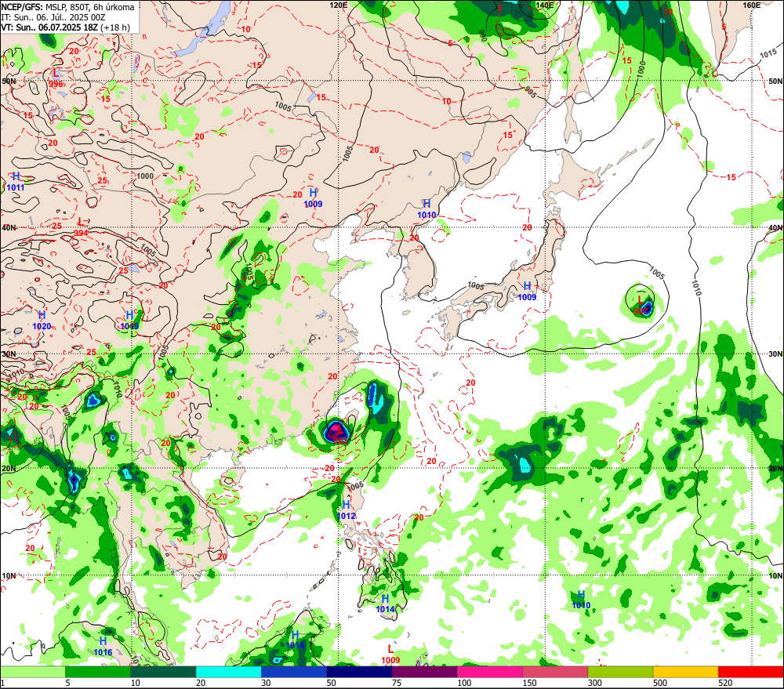Click the "75" legend scale number

[397, 683]
